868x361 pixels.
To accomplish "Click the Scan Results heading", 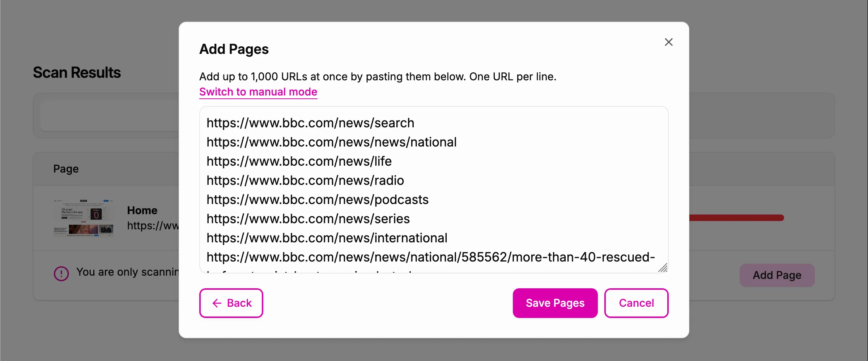I will pyautogui.click(x=77, y=72).
